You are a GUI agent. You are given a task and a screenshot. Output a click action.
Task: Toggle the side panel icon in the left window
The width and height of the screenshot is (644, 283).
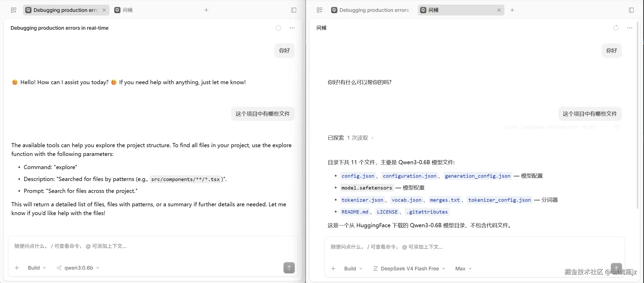(294, 10)
